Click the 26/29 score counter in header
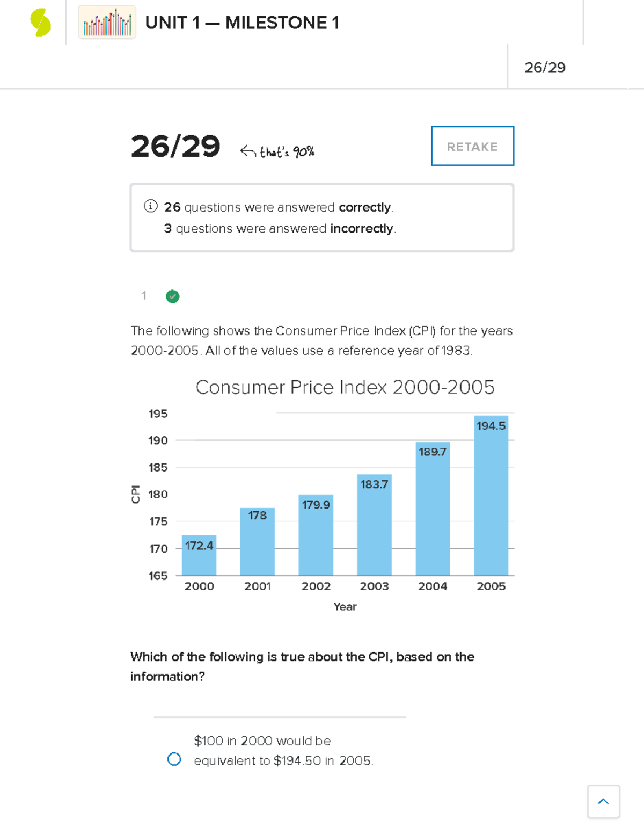Viewport: 644px width, 834px height. pyautogui.click(x=545, y=68)
